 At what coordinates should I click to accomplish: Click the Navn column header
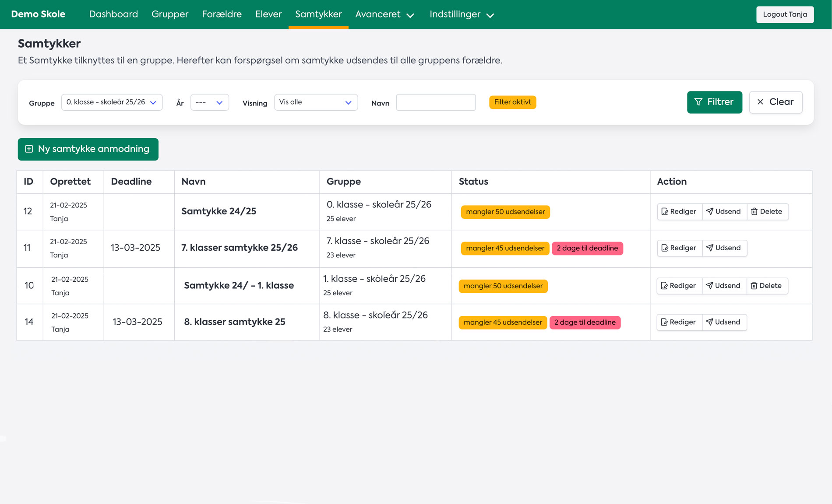[193, 182]
